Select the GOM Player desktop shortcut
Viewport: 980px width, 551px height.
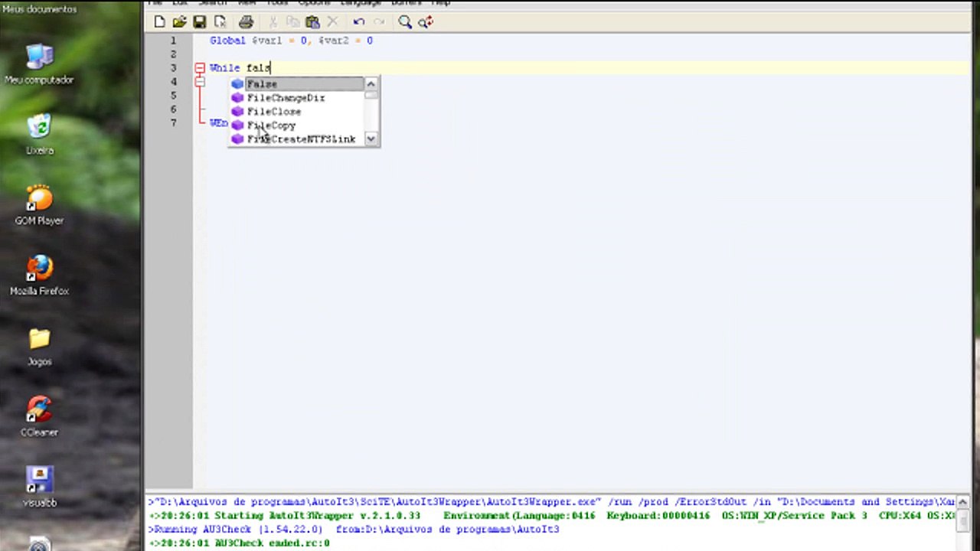pyautogui.click(x=39, y=205)
